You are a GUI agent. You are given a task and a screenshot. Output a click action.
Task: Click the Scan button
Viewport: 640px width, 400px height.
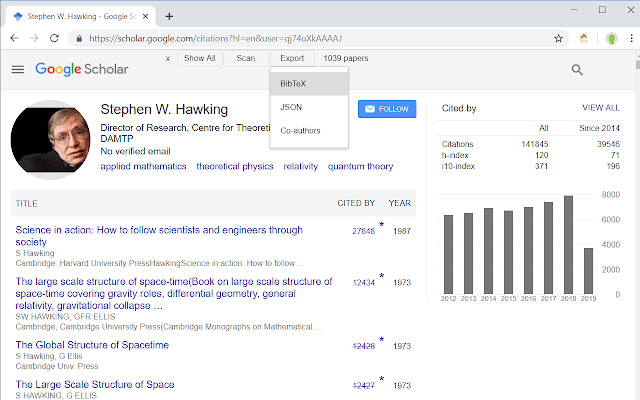[x=245, y=59]
